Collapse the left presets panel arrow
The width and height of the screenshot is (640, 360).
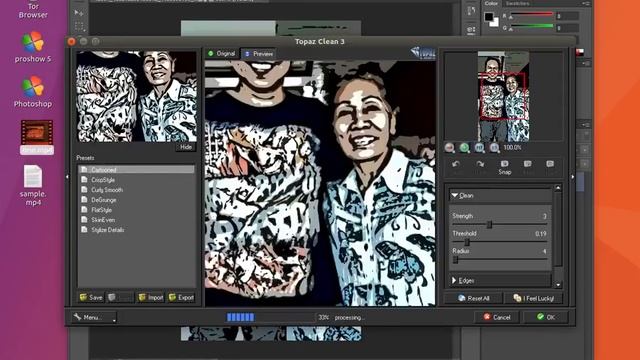point(68,177)
